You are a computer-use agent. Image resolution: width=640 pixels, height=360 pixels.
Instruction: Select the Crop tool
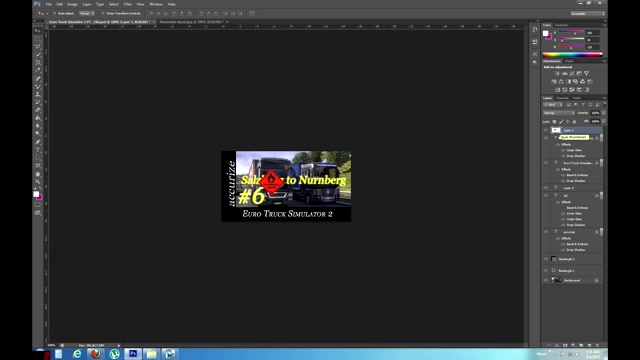[38, 62]
